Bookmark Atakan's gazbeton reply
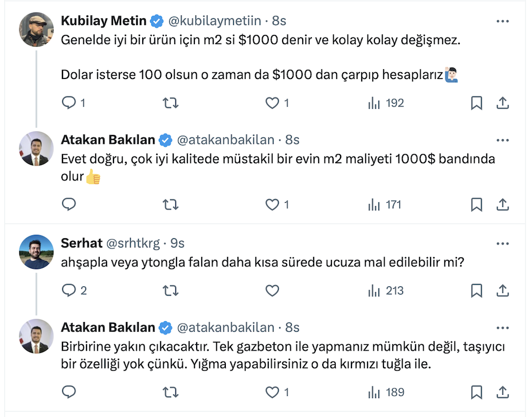This screenshot has height=417, width=532. (x=476, y=392)
